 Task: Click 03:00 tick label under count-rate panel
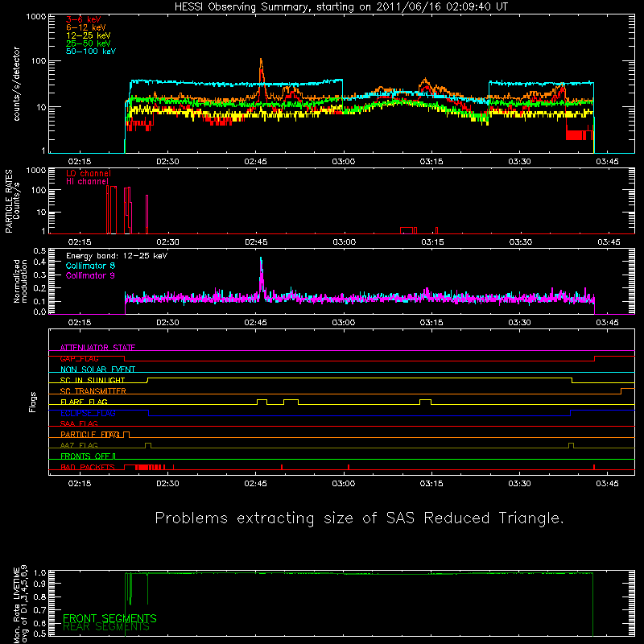pos(344,162)
